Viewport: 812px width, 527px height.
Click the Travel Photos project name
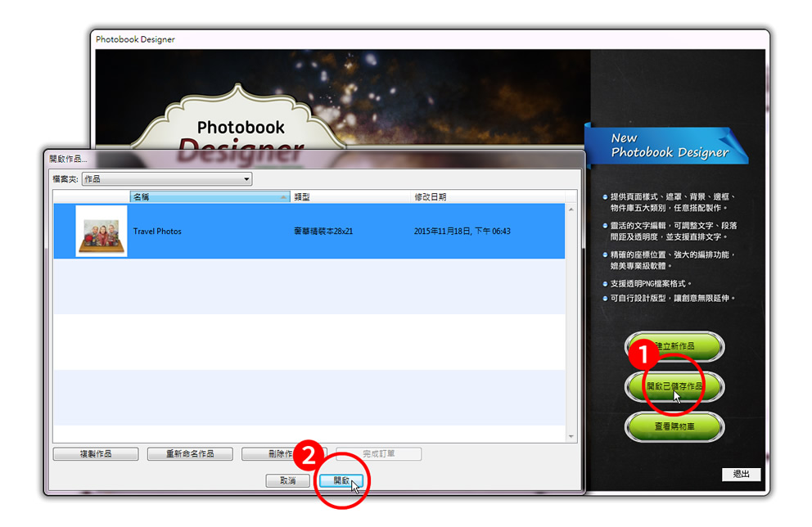tap(157, 232)
